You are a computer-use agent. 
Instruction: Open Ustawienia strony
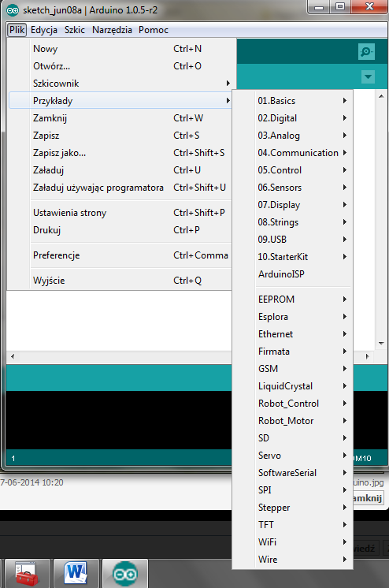tap(120, 213)
